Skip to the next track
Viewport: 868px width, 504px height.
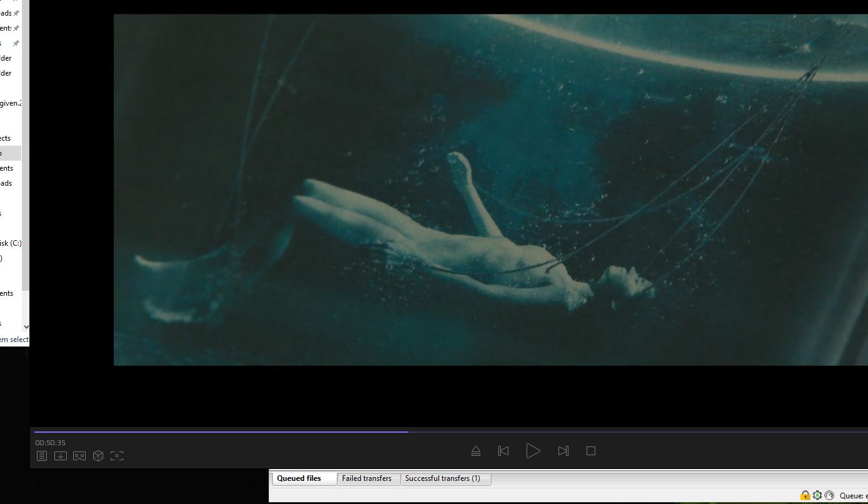click(x=563, y=451)
